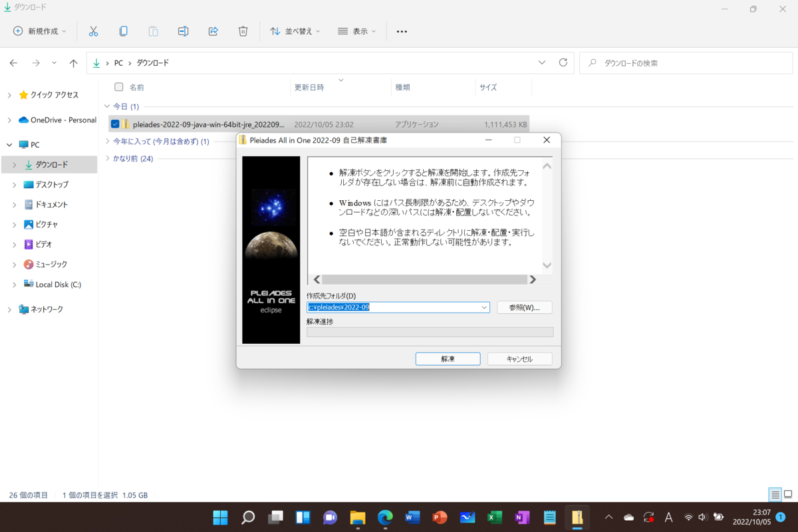Sort by the 名前 column header
The width and height of the screenshot is (798, 532).
pos(136,87)
